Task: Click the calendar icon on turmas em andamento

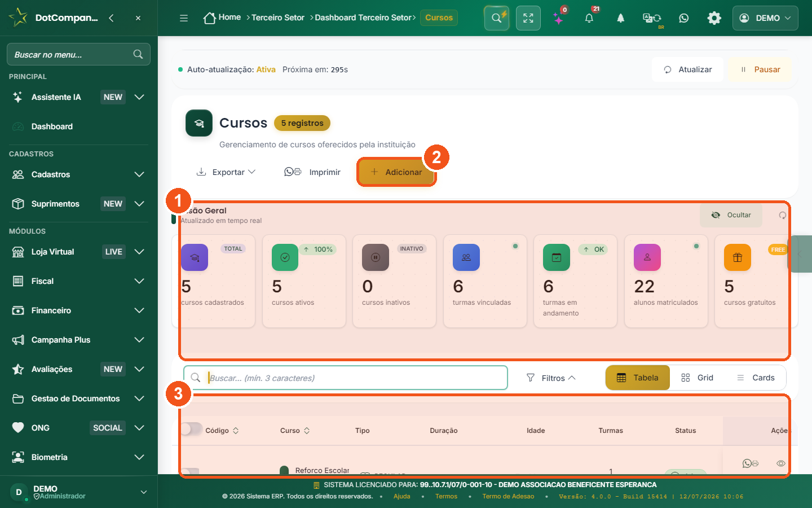Action: 557,257
